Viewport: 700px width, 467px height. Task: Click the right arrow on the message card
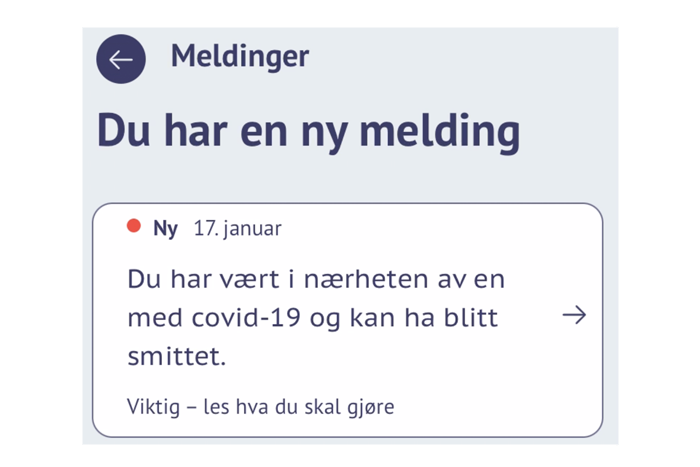tap(574, 316)
